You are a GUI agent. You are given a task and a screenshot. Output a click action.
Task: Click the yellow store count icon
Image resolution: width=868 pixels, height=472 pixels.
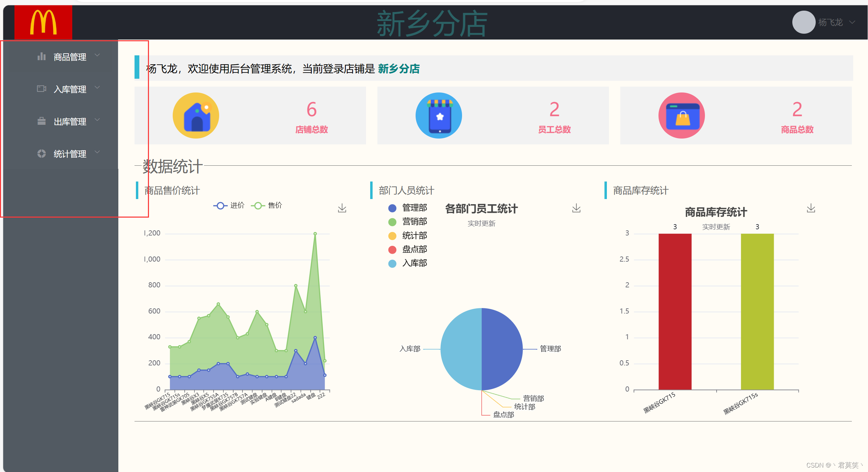(196, 116)
